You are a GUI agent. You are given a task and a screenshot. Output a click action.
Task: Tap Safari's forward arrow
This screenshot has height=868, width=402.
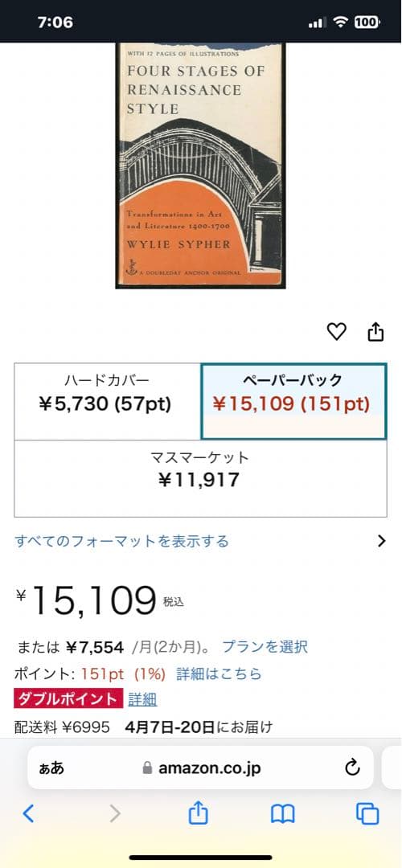coord(115,813)
